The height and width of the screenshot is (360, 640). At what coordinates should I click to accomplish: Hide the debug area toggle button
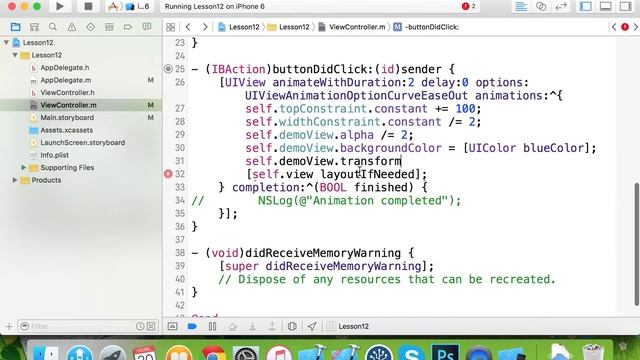pos(172,326)
